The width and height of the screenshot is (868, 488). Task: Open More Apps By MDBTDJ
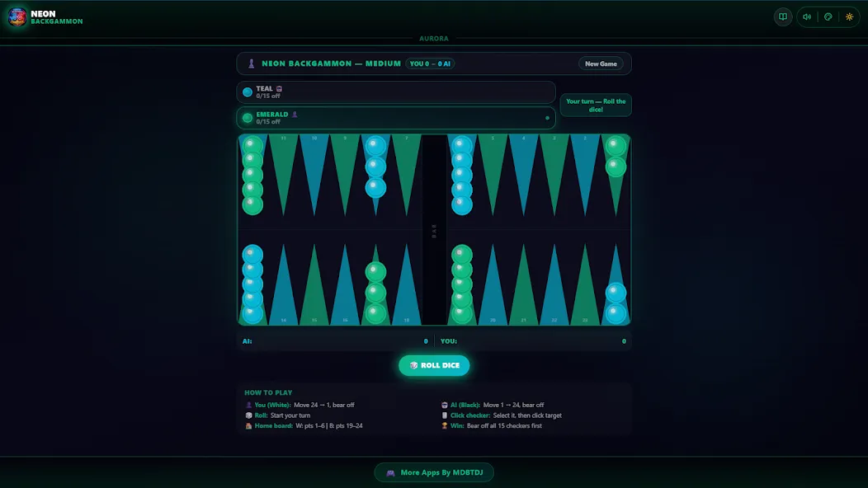click(434, 472)
